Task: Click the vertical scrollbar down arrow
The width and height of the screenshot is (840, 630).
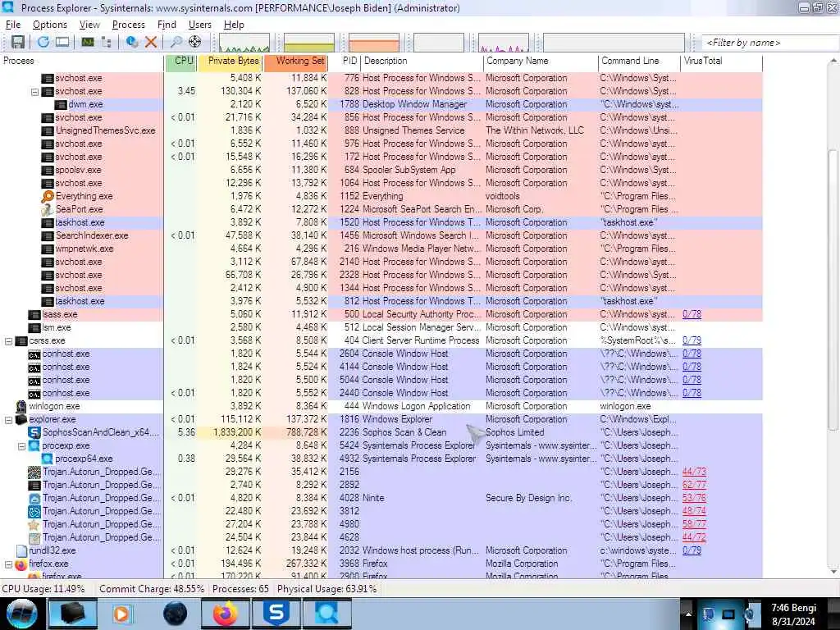Action: click(x=833, y=572)
